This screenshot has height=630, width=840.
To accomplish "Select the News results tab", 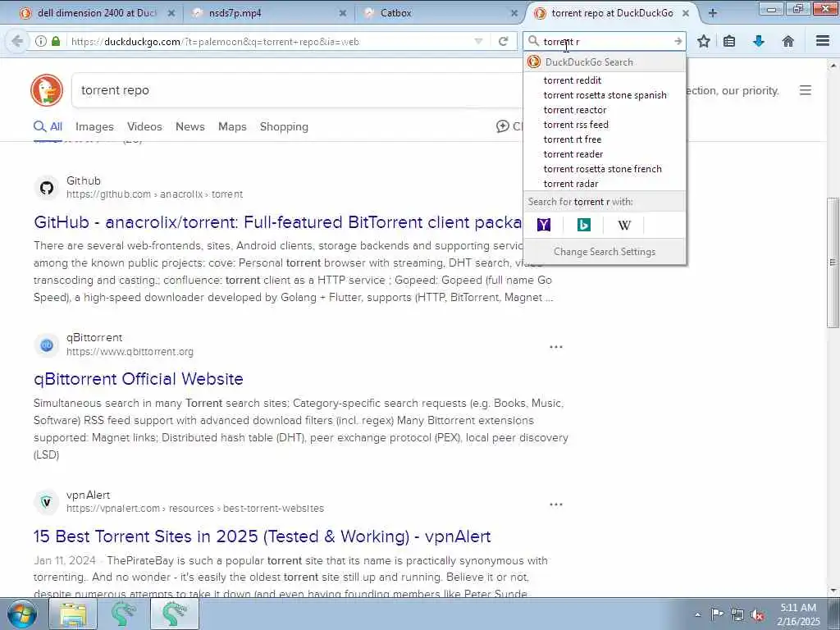I will (x=190, y=127).
